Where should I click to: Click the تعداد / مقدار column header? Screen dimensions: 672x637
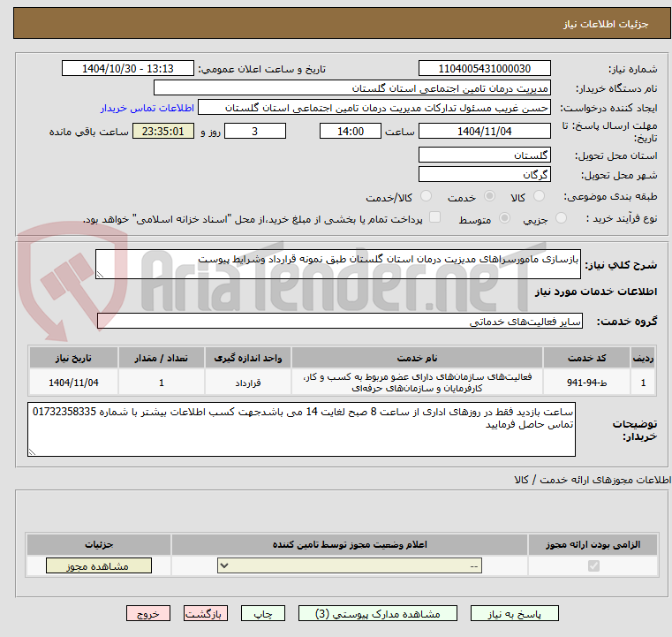point(161,358)
